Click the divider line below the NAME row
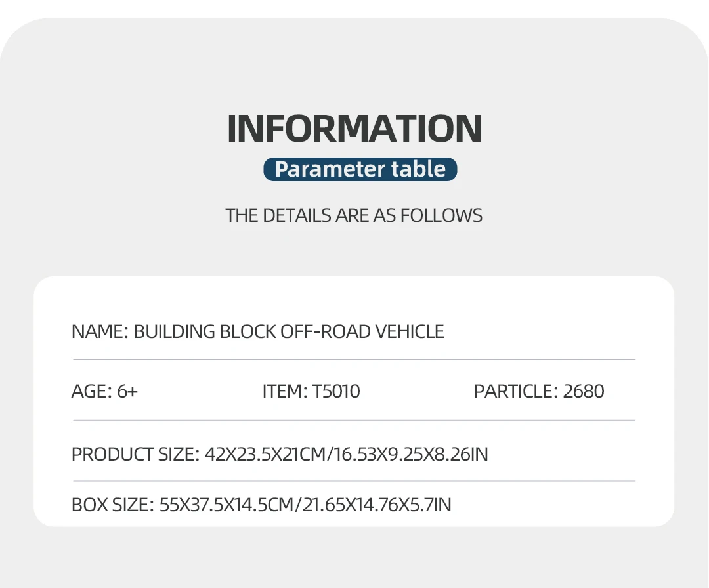Image resolution: width=709 pixels, height=588 pixels. 354,360
